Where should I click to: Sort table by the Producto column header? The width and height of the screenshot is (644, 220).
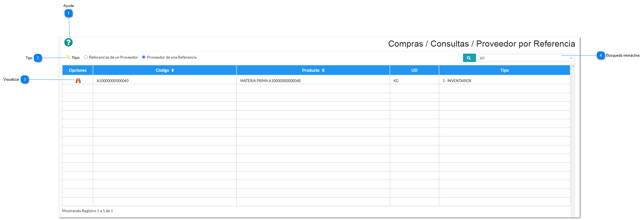tap(313, 70)
